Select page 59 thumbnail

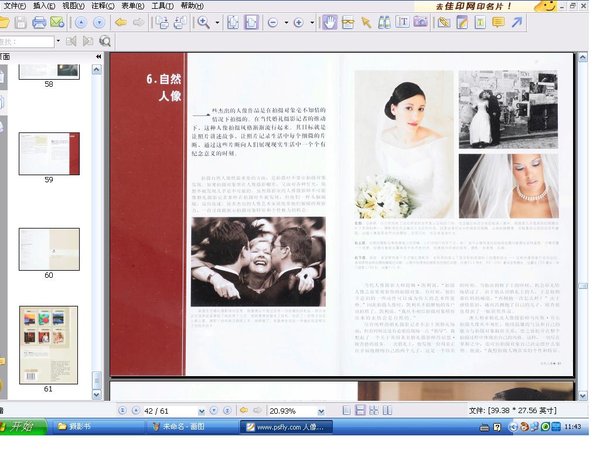(48, 153)
